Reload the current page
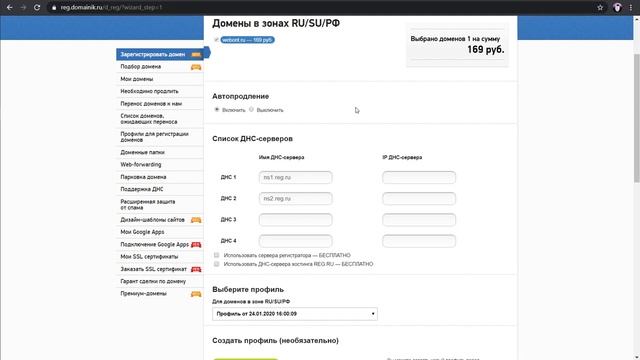 pos(37,7)
